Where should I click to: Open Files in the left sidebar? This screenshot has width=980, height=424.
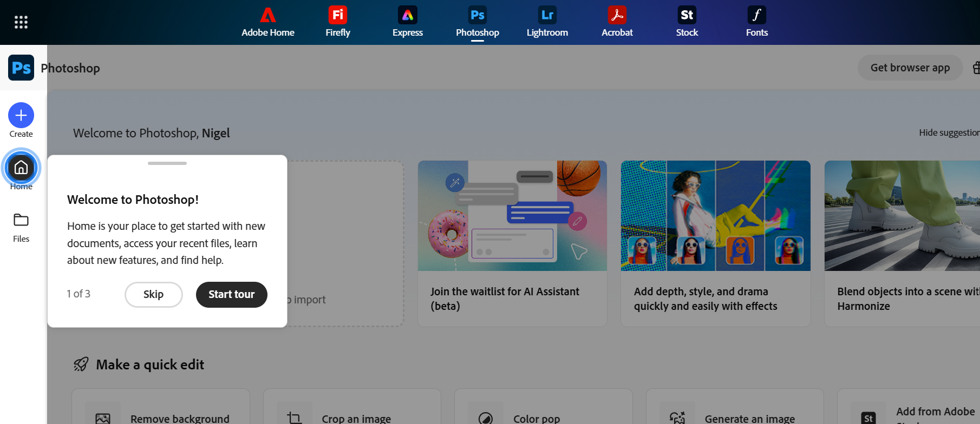coord(21,227)
